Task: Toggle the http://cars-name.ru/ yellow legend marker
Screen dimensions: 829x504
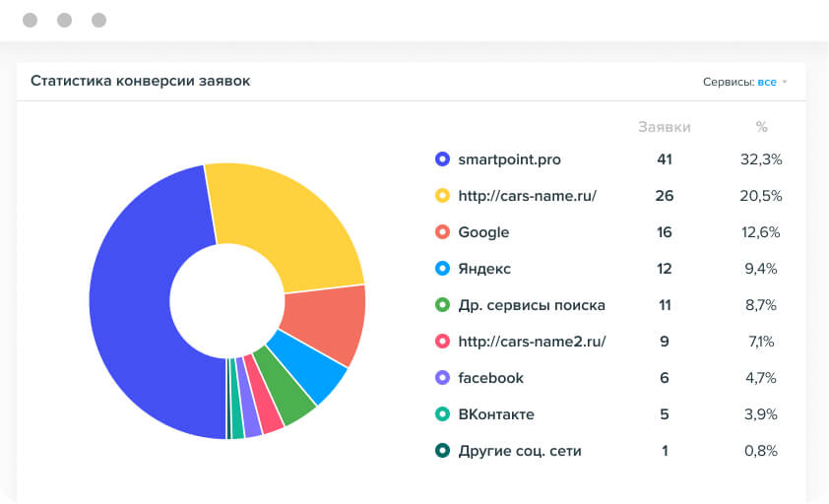Action: [442, 196]
